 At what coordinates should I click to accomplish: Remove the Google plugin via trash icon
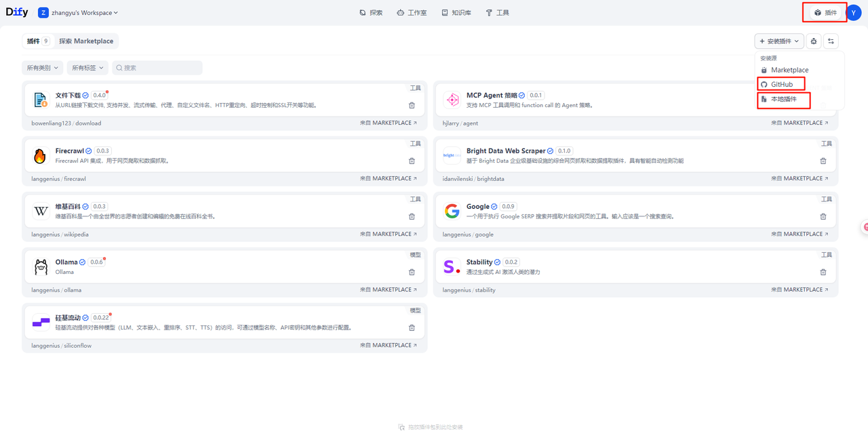pos(823,216)
